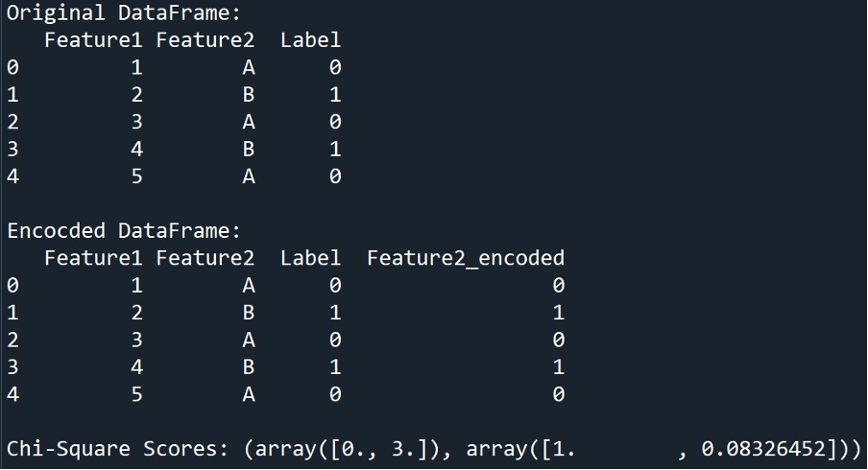Click the 'Encocded DataFrame:' heading text
Screen dimensions: 868x470
coord(124,231)
